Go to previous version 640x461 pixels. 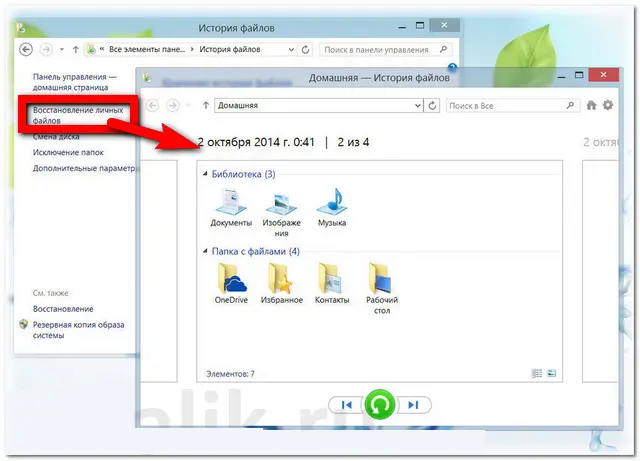pos(347,405)
